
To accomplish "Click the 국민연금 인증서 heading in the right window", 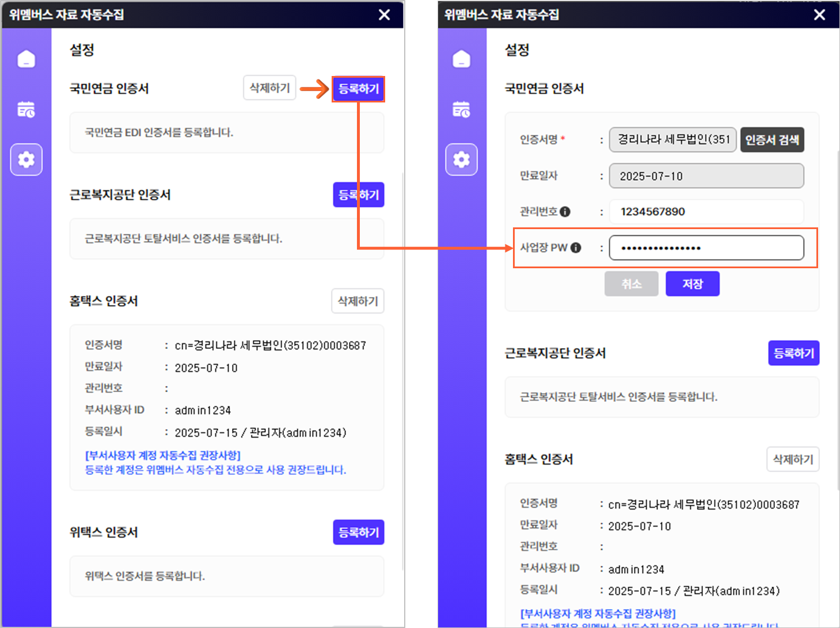I will (545, 89).
